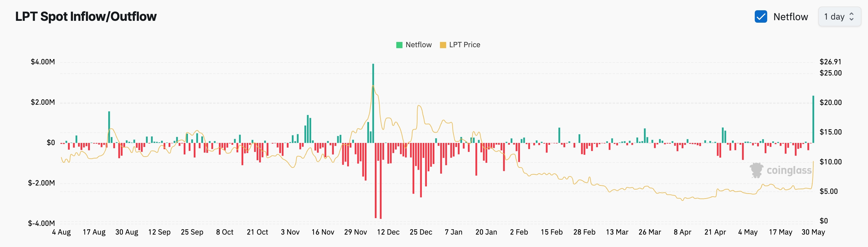Viewport: 868px width, 247px height.
Task: Click the $26.91 right price axis label
Action: [831, 62]
